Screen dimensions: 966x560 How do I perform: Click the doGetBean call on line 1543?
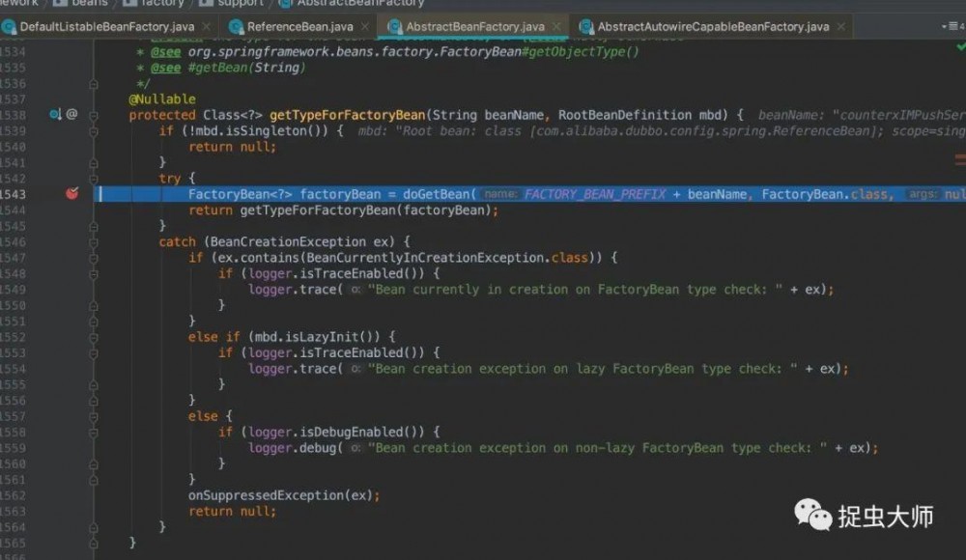(437, 194)
